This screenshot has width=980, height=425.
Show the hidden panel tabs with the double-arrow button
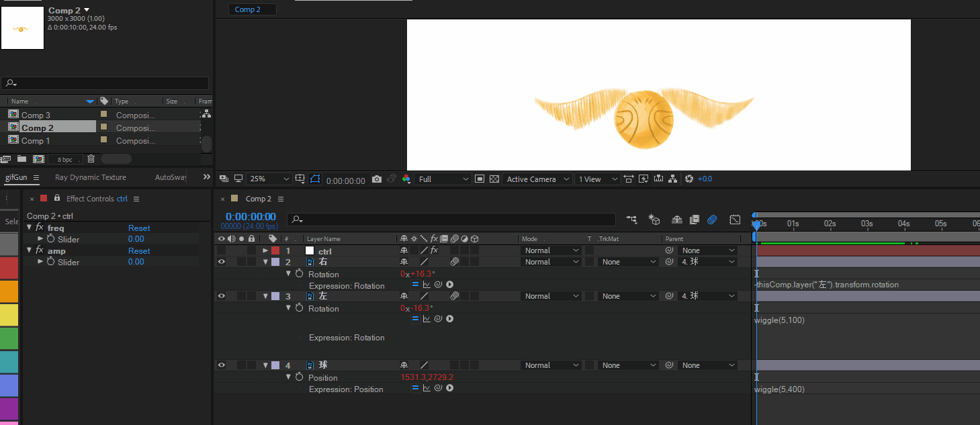(206, 177)
